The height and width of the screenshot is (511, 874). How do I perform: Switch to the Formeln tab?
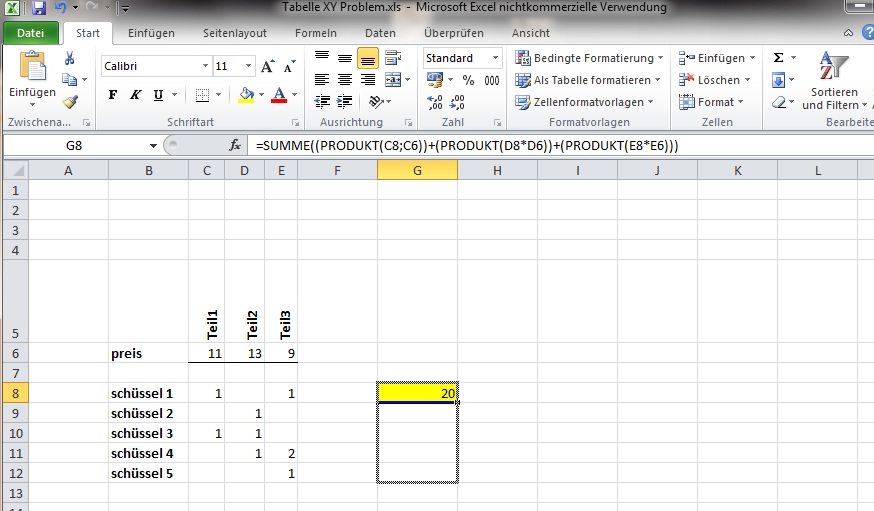point(315,33)
